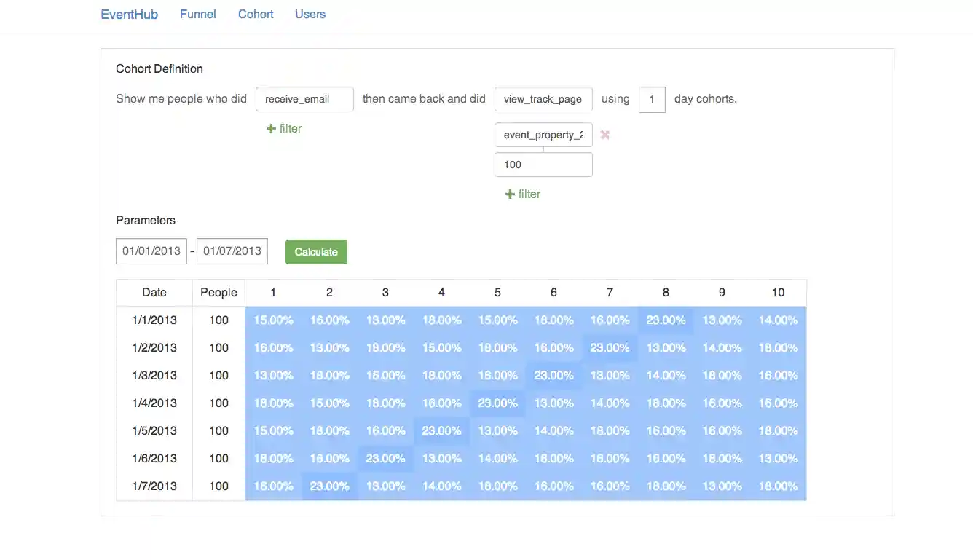
Task: Click the plus icon beside the left filter link
Action: coord(271,128)
